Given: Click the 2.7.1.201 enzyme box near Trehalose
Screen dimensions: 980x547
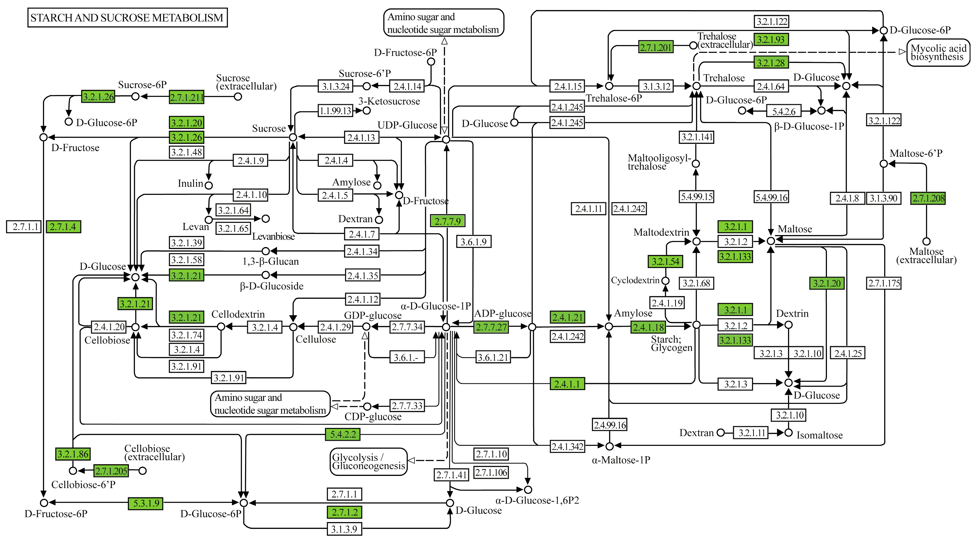Looking at the screenshot, I should pos(656,47).
